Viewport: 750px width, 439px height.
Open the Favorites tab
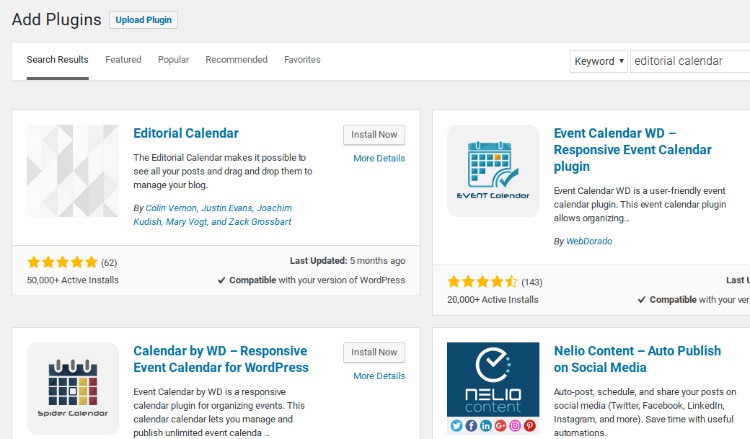(x=302, y=60)
